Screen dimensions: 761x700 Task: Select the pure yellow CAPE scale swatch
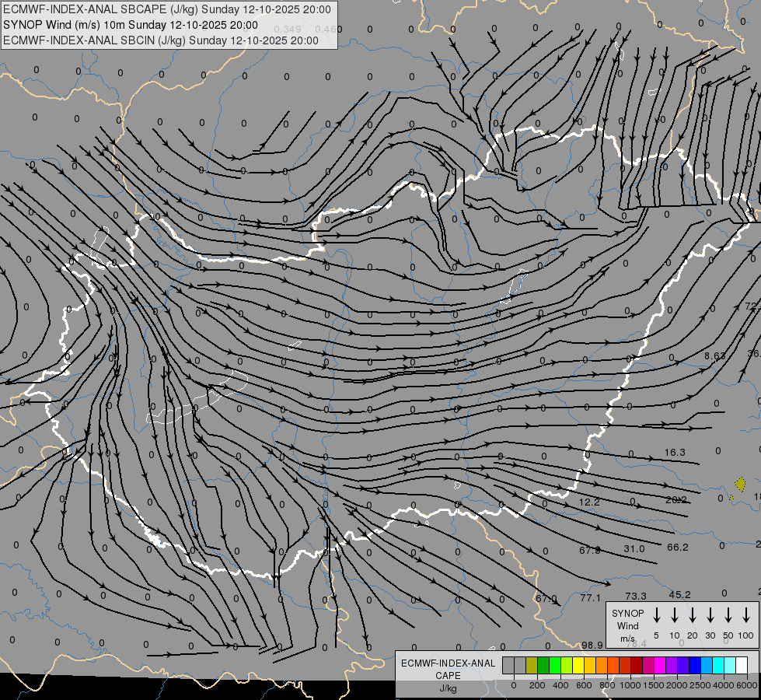pos(578,665)
